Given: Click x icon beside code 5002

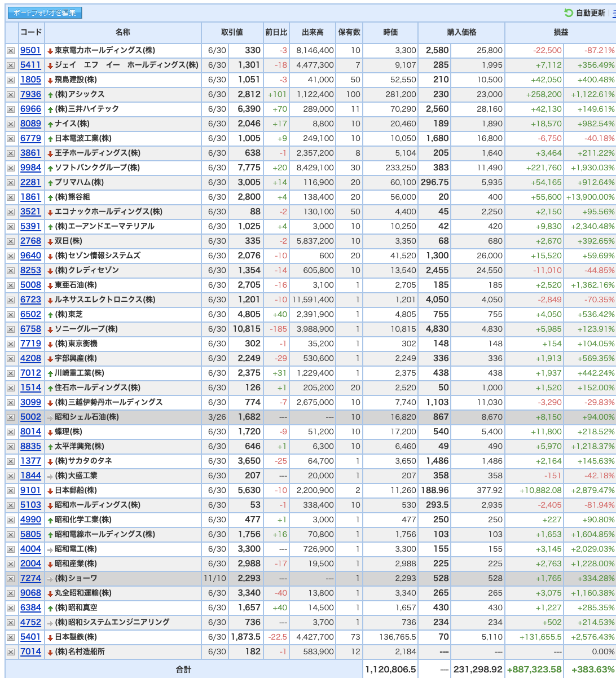Looking at the screenshot, I should (x=11, y=417).
